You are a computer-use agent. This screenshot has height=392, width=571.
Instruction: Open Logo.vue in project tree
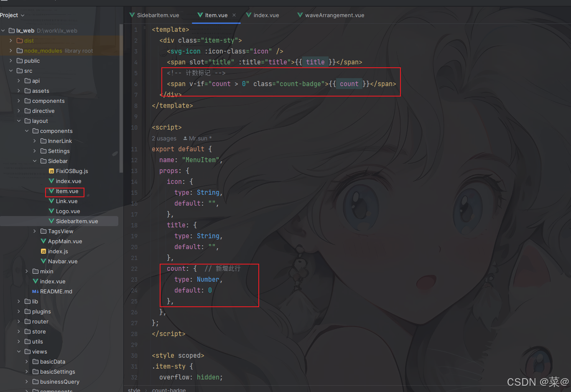tap(68, 211)
